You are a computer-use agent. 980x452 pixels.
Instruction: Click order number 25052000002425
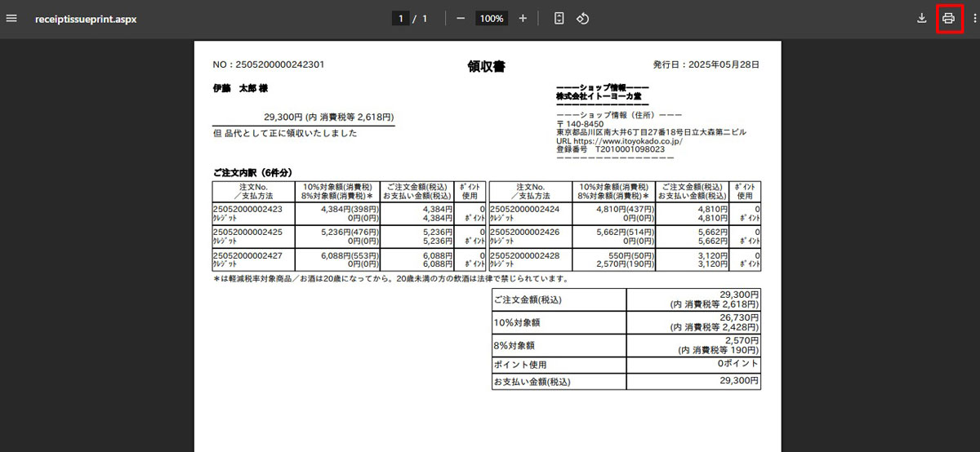click(x=247, y=232)
